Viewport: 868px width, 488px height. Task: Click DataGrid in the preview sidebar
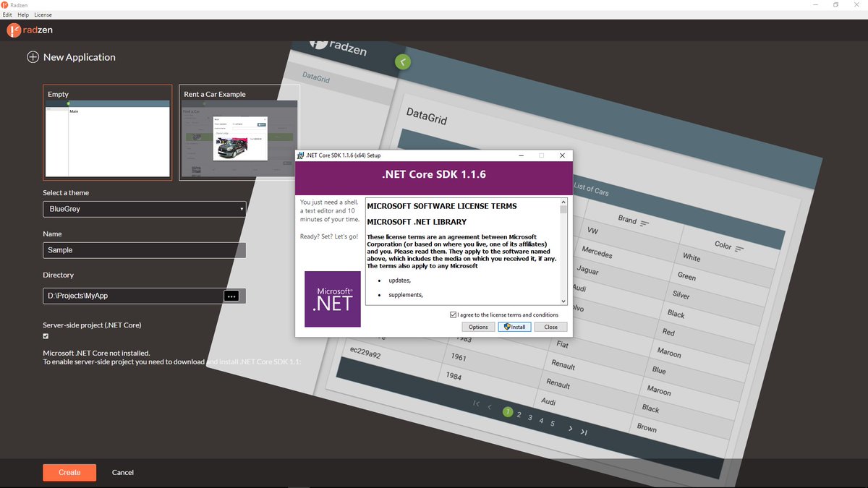pyautogui.click(x=316, y=76)
